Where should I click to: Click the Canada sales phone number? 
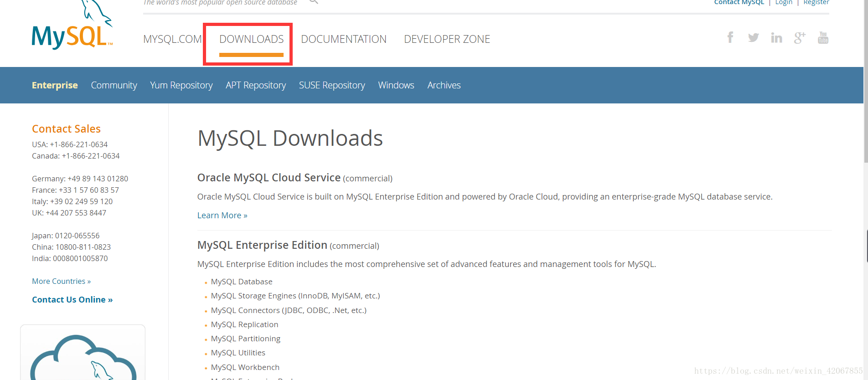(91, 156)
